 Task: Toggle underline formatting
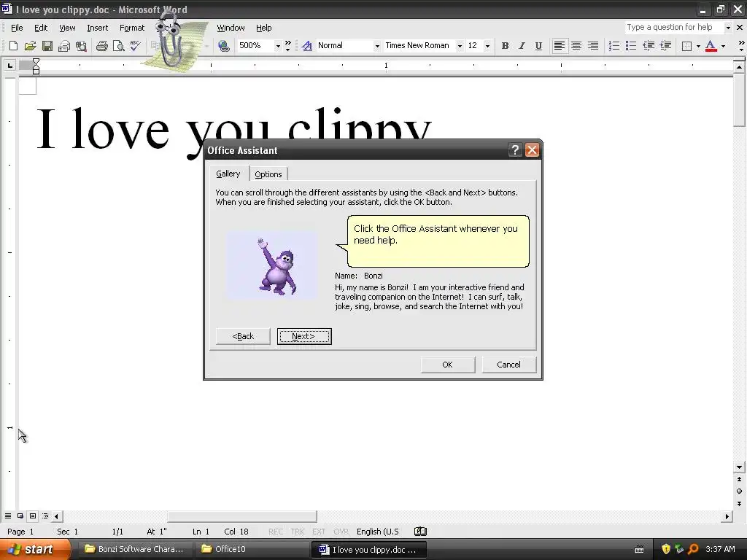538,46
